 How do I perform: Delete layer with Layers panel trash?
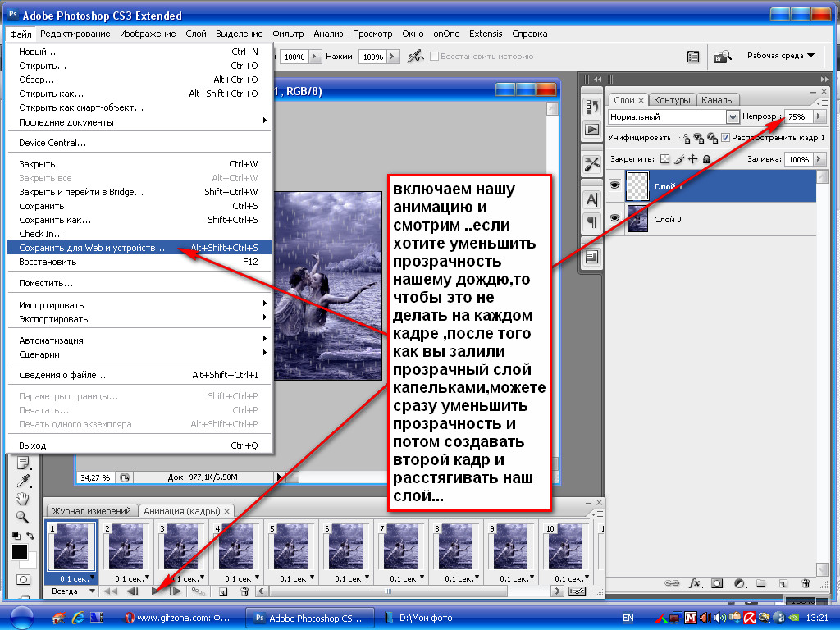coord(806,583)
